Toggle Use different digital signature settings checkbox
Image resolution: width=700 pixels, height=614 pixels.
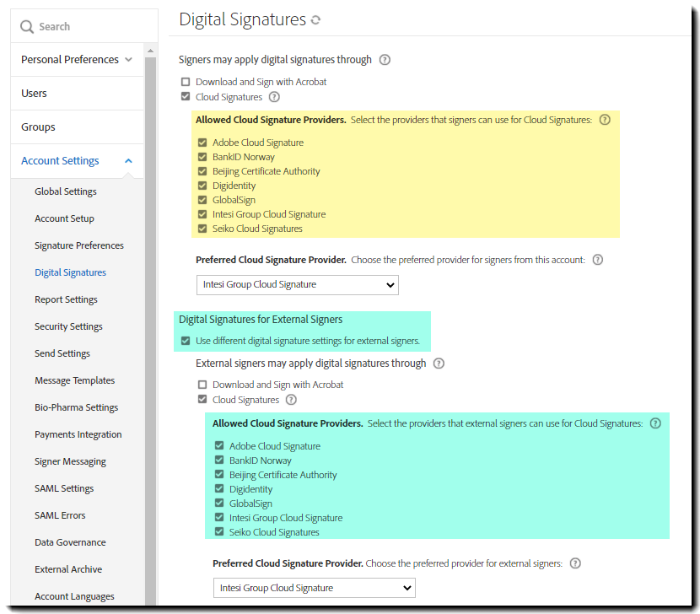pos(186,341)
